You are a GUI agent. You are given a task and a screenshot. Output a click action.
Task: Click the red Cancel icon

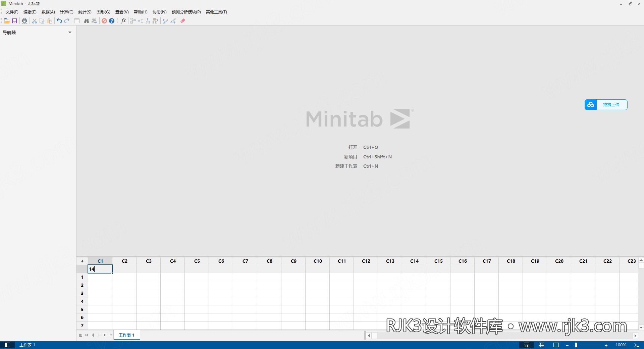coord(104,21)
